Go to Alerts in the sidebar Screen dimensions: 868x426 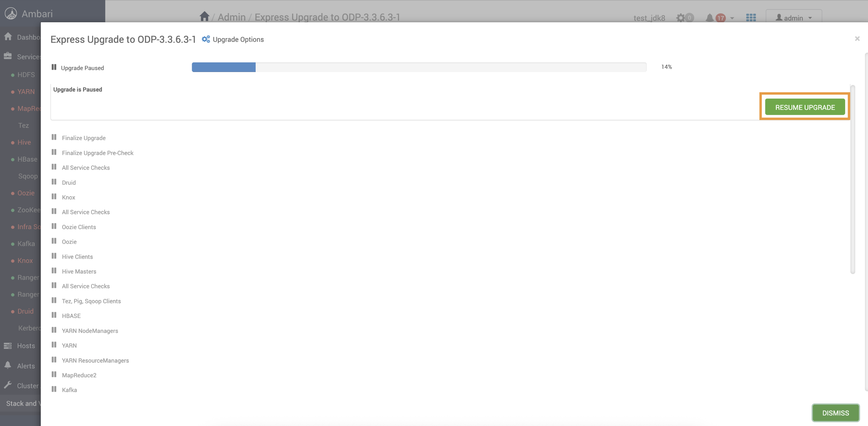point(26,366)
